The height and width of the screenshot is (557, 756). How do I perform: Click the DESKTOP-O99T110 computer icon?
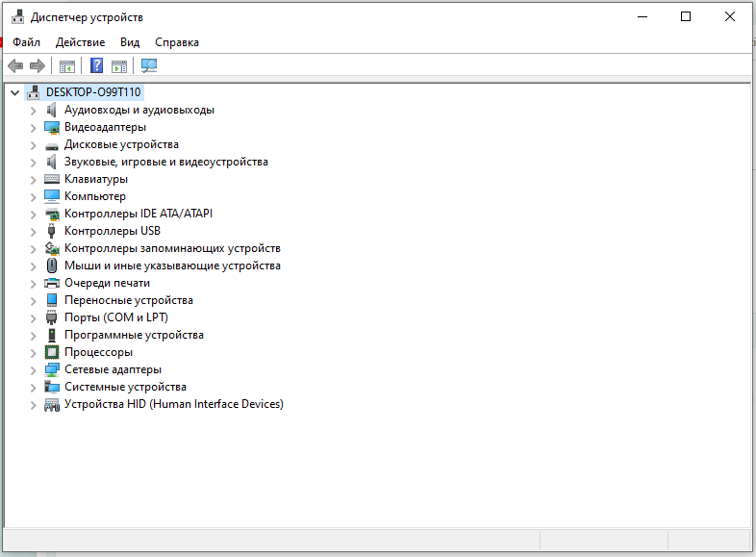point(34,92)
